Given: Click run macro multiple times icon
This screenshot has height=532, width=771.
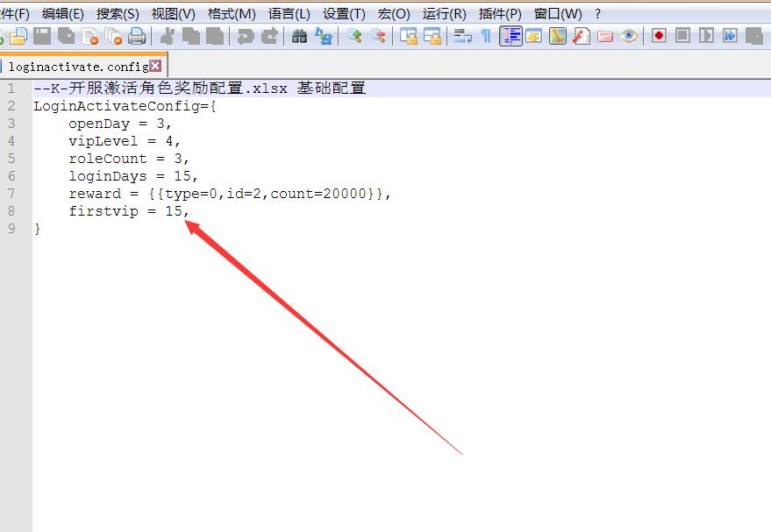Looking at the screenshot, I should [730, 36].
